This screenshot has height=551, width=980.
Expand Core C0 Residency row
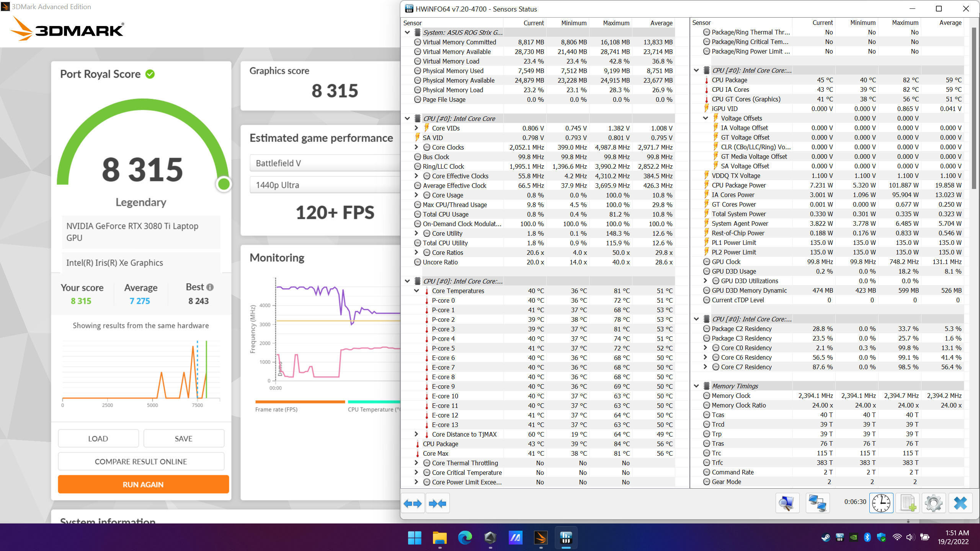pos(706,348)
